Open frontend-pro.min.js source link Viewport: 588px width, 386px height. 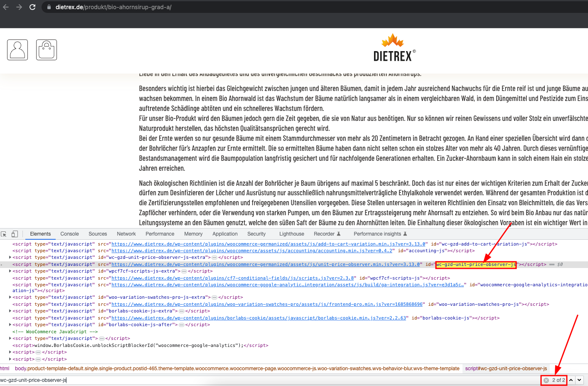click(x=267, y=305)
